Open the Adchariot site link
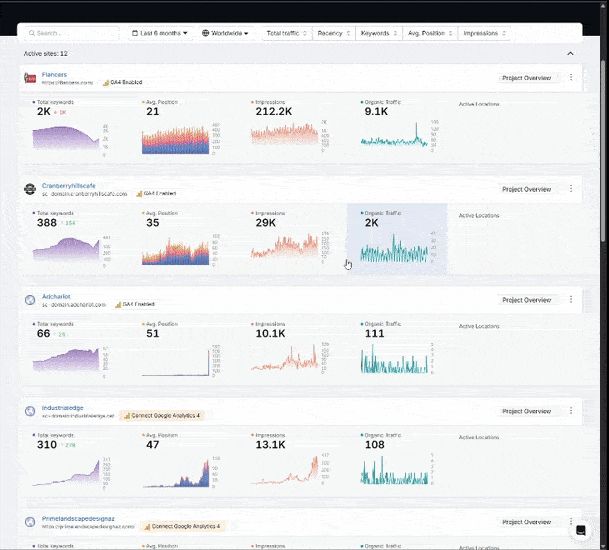609x550 pixels. 56,296
